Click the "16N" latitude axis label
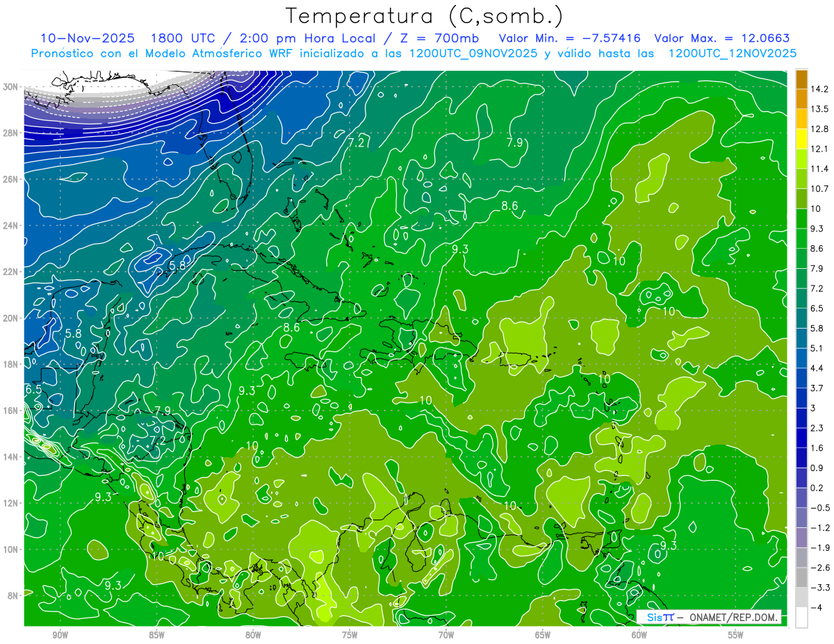Viewport: 834px width, 644px height. pos(11,411)
